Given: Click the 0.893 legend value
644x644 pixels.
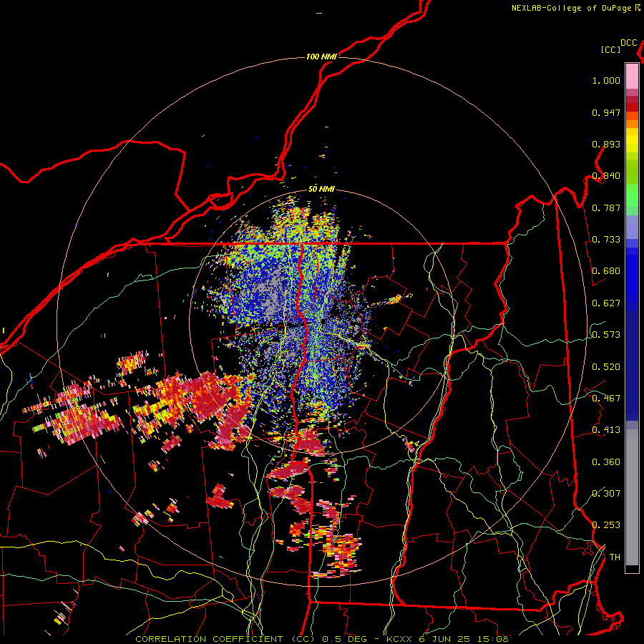Looking at the screenshot, I should point(606,144).
